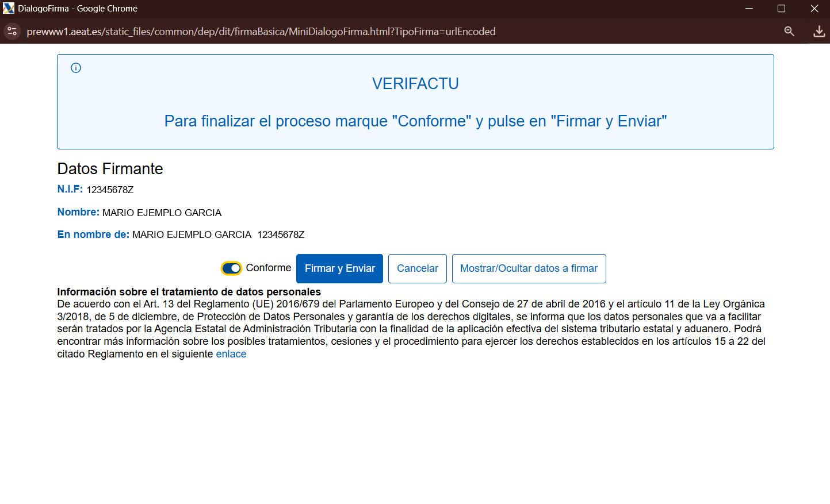This screenshot has width=830, height=504.
Task: Click the site information icon in address bar
Action: tap(12, 31)
